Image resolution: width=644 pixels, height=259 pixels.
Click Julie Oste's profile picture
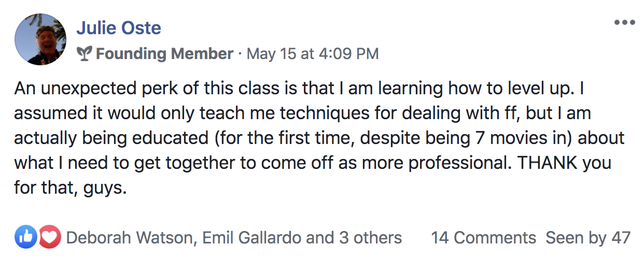click(x=40, y=39)
